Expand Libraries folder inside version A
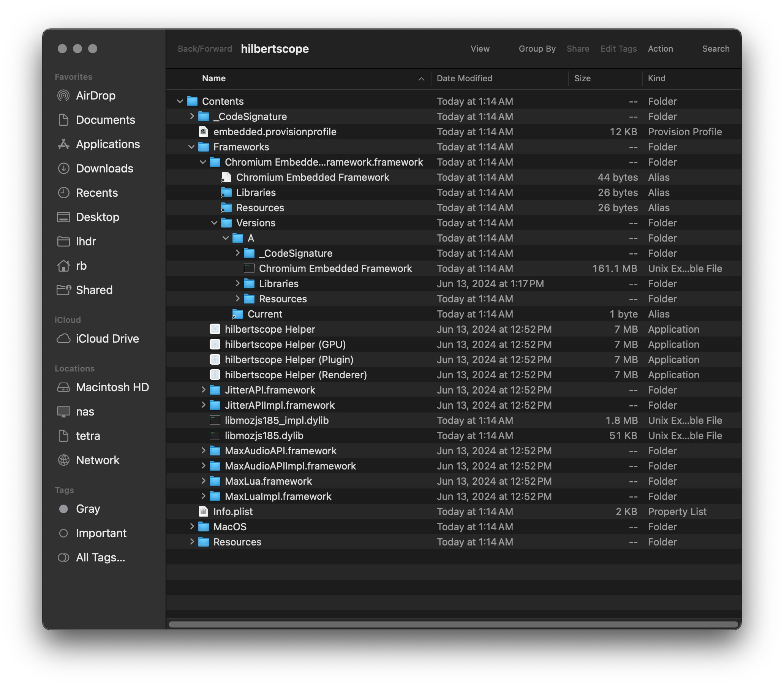 point(237,284)
